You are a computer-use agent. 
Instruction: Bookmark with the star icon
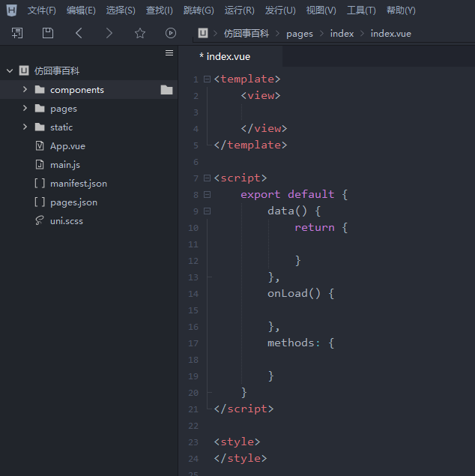pyautogui.click(x=140, y=33)
